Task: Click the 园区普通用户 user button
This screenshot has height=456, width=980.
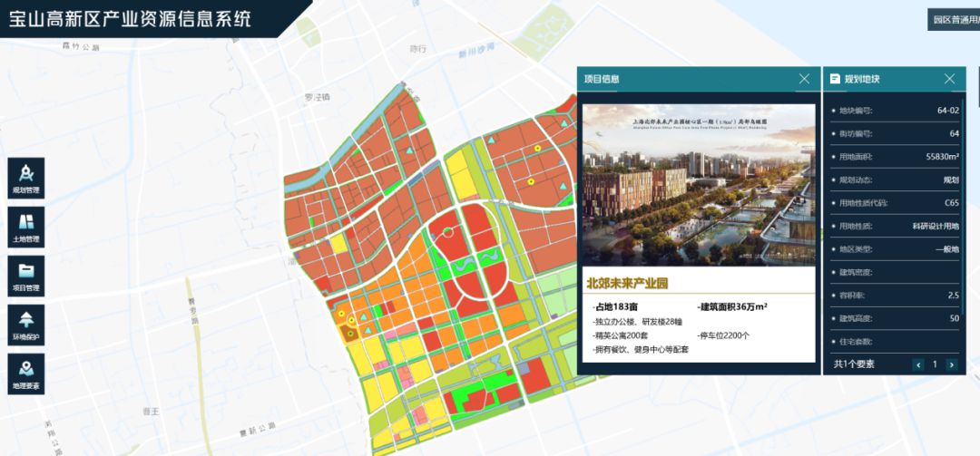Action: [954, 19]
